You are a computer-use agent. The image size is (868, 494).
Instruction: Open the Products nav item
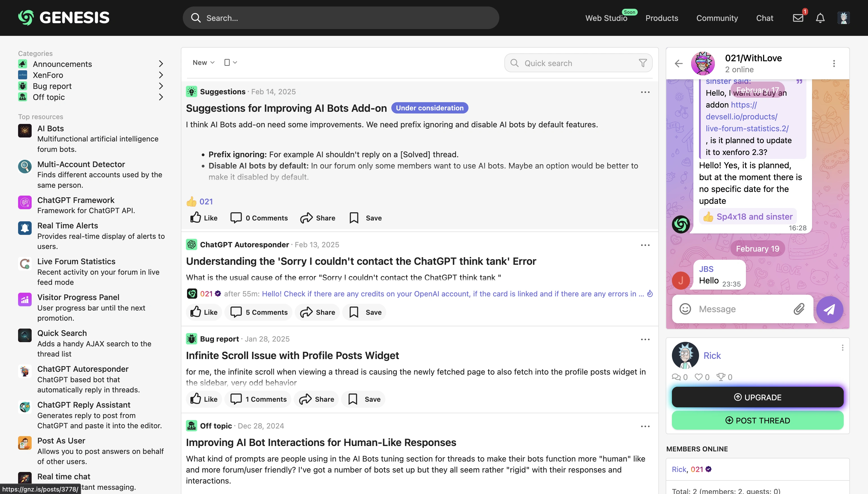click(661, 18)
